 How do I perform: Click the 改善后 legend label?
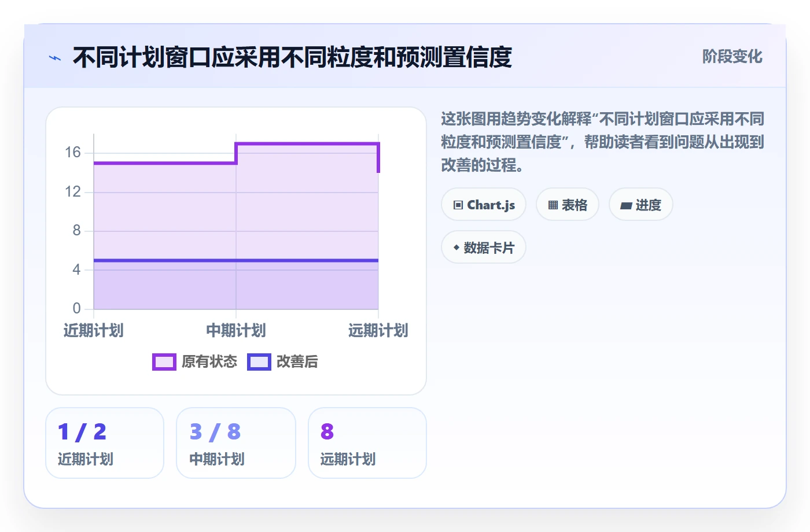coord(297,362)
